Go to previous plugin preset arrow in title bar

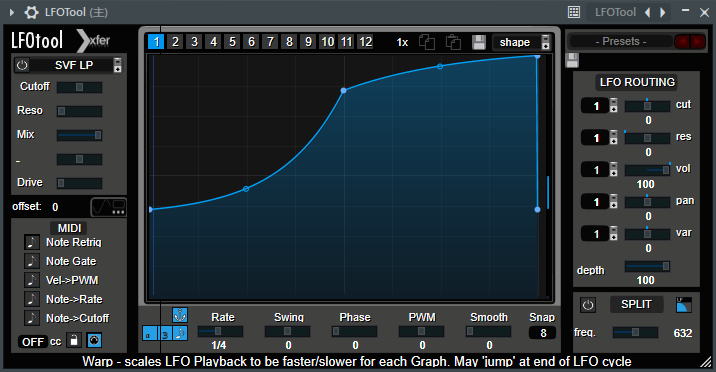coord(648,12)
